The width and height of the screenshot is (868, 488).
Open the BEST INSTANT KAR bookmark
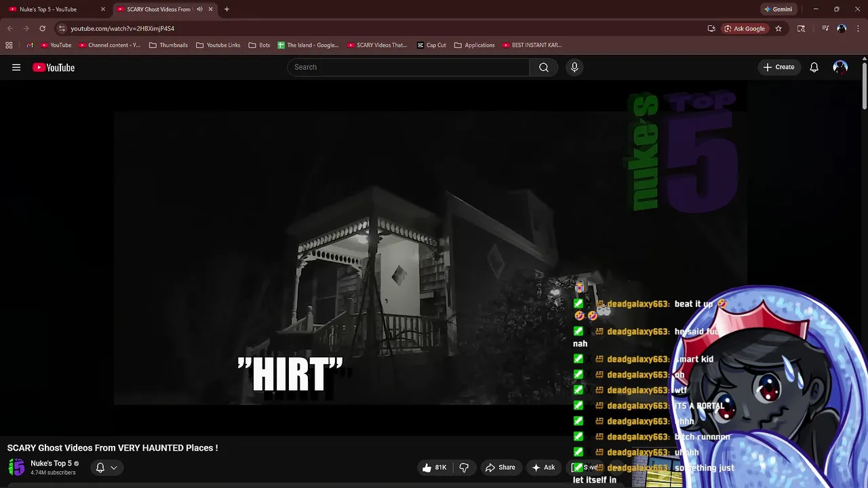coord(532,45)
